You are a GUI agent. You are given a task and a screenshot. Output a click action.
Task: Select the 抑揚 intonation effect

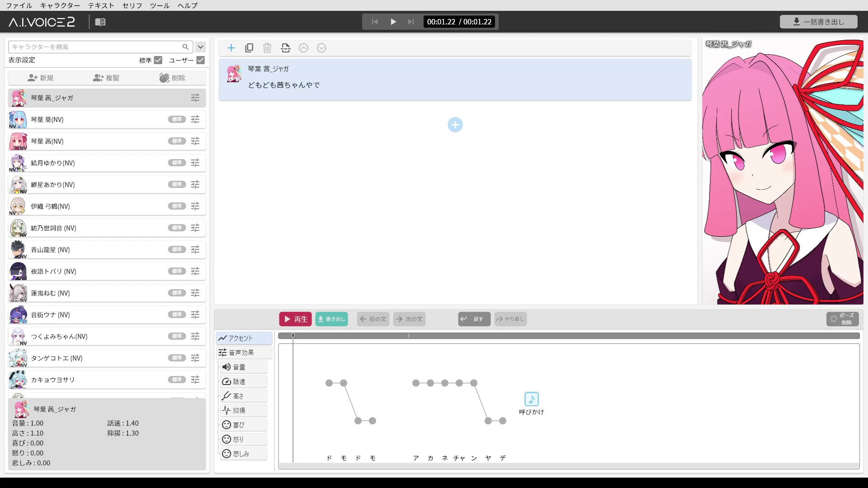[244, 410]
